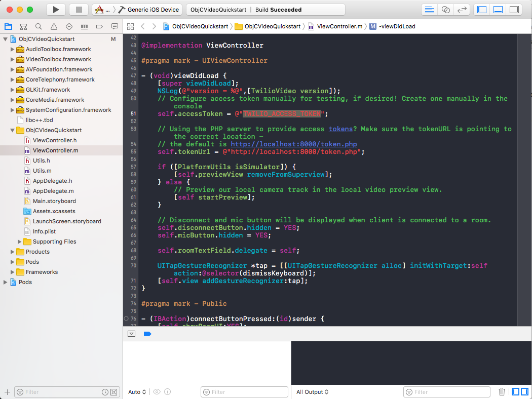Choose the scheme in the toolbar

point(102,10)
